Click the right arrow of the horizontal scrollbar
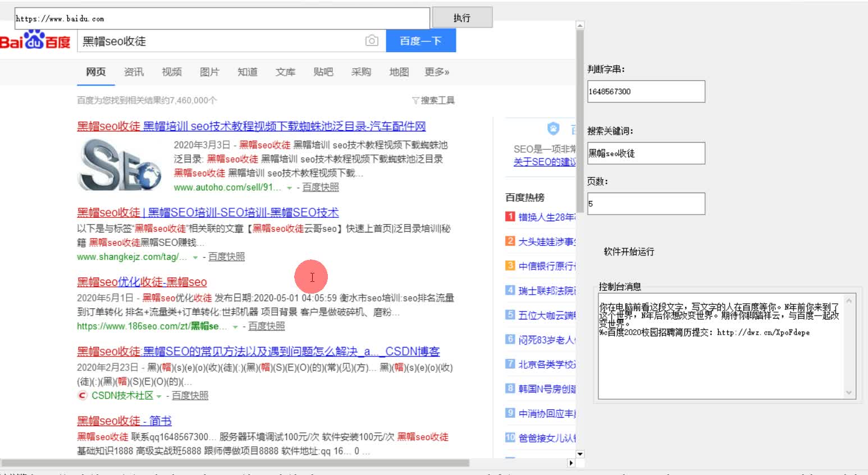Screen dimensions: 868x475 570,463
